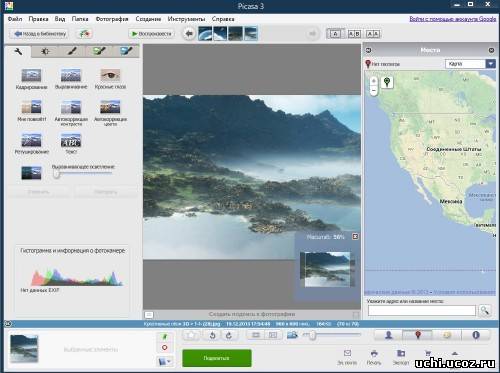This screenshot has width=500, height=373.
Task: Sign in with Google account link
Action: (x=453, y=19)
